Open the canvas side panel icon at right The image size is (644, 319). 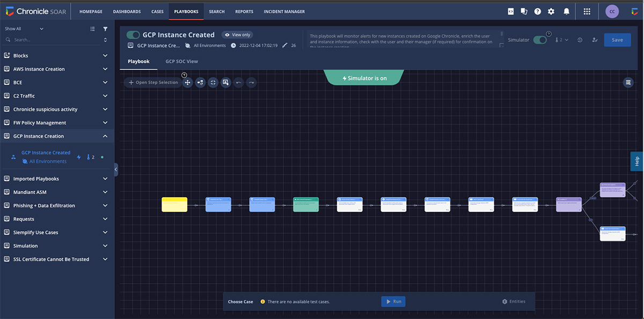pos(628,83)
